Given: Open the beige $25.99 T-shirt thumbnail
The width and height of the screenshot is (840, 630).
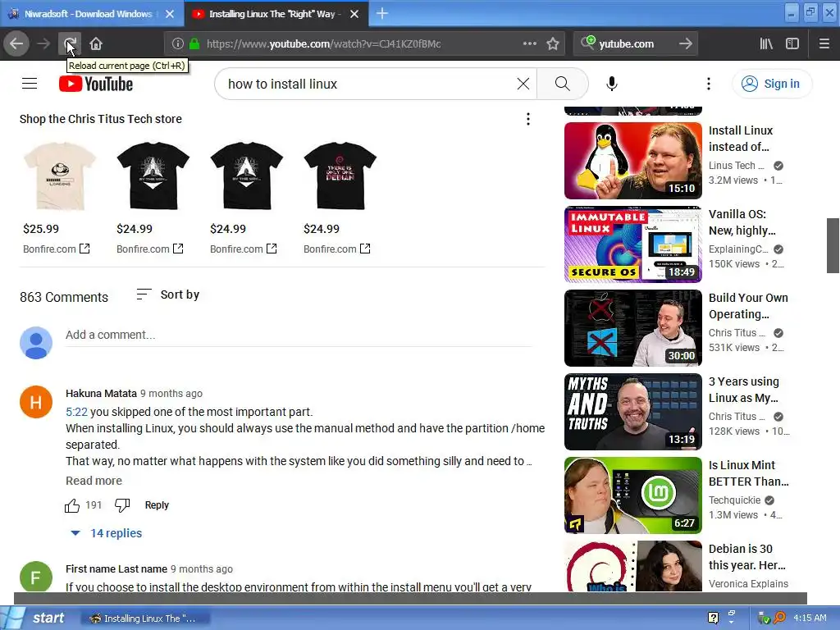Looking at the screenshot, I should pos(60,176).
